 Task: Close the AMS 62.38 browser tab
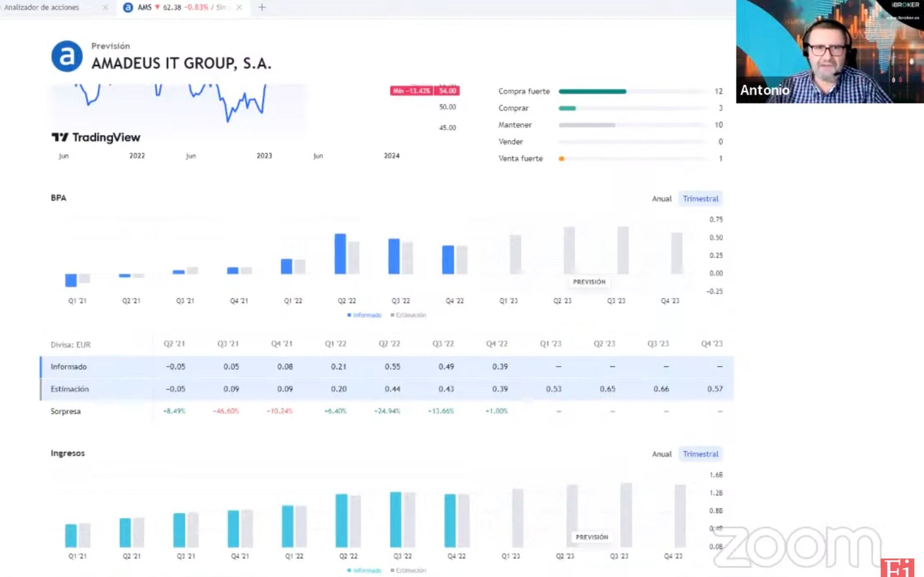pos(239,8)
